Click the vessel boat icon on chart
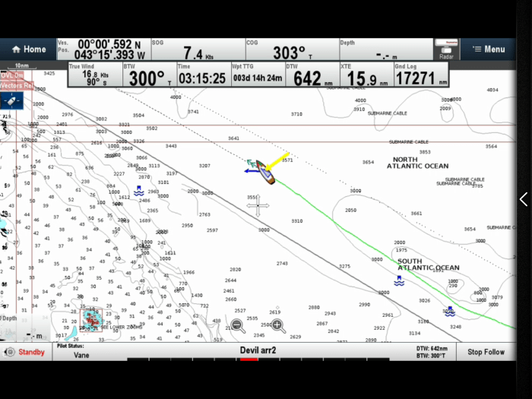The image size is (532, 399). tap(265, 173)
